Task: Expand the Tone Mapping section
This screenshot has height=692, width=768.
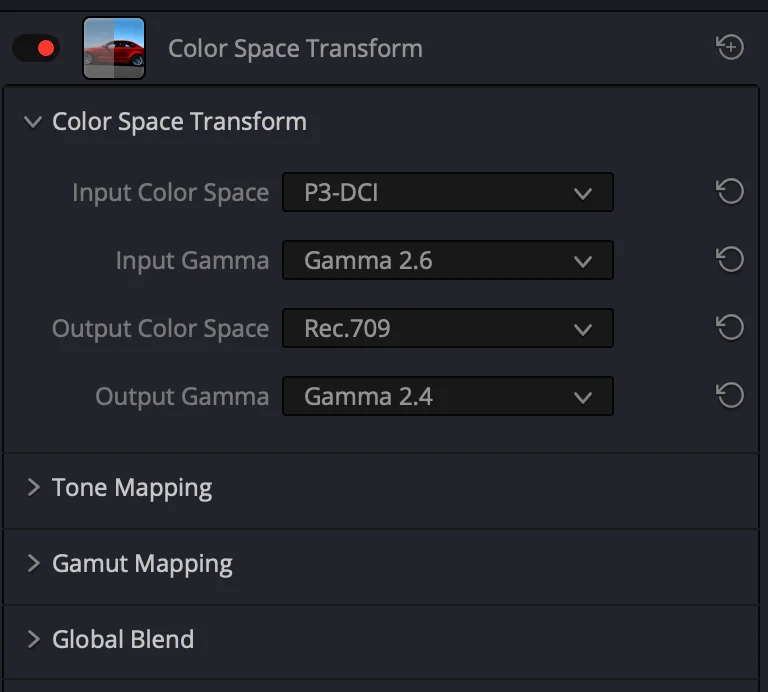Action: click(x=33, y=487)
